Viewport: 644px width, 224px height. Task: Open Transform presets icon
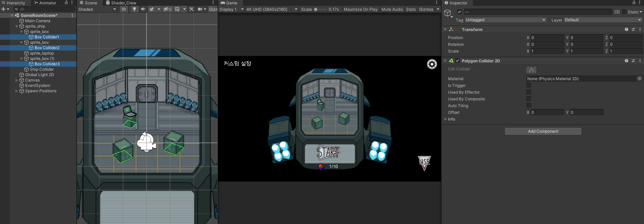[633, 29]
